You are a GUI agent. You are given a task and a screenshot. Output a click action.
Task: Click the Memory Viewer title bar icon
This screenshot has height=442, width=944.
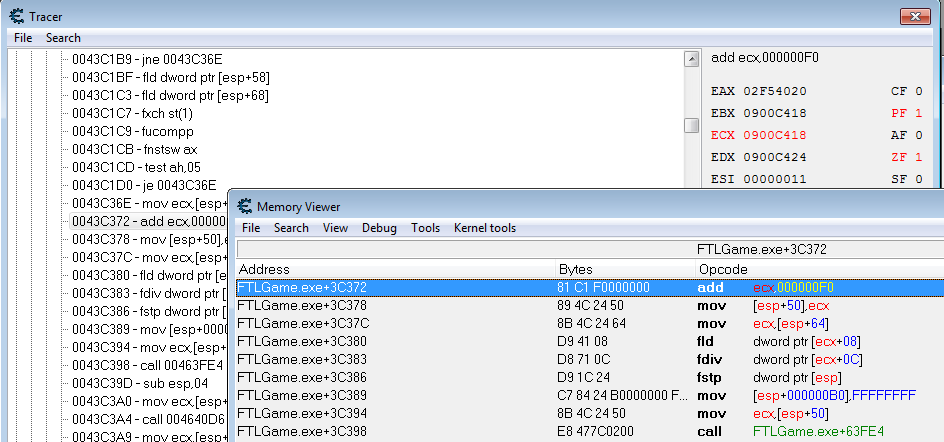[x=244, y=206]
